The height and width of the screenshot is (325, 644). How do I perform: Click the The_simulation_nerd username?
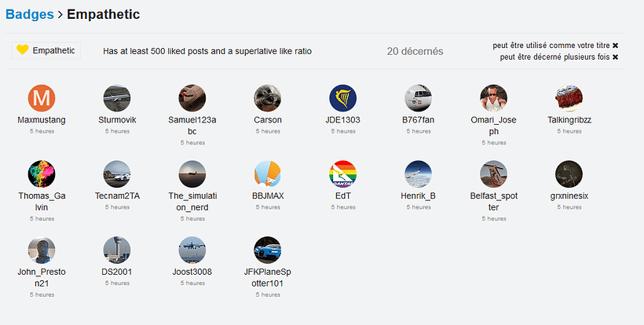192,202
